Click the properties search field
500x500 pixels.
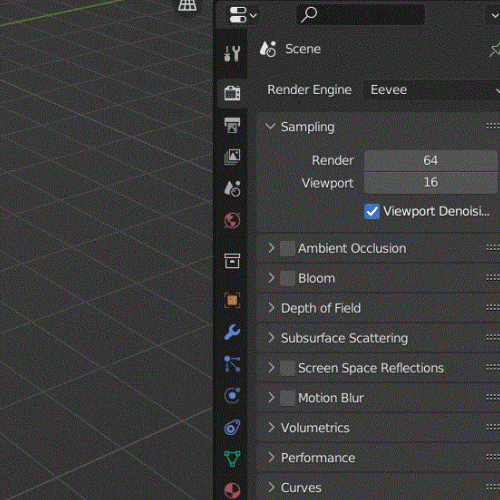point(361,15)
